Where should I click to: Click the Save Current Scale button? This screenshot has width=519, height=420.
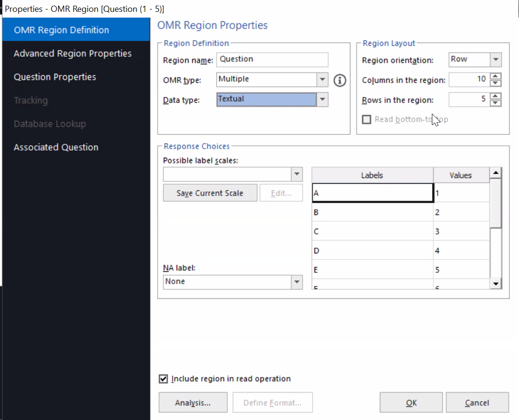tap(210, 193)
